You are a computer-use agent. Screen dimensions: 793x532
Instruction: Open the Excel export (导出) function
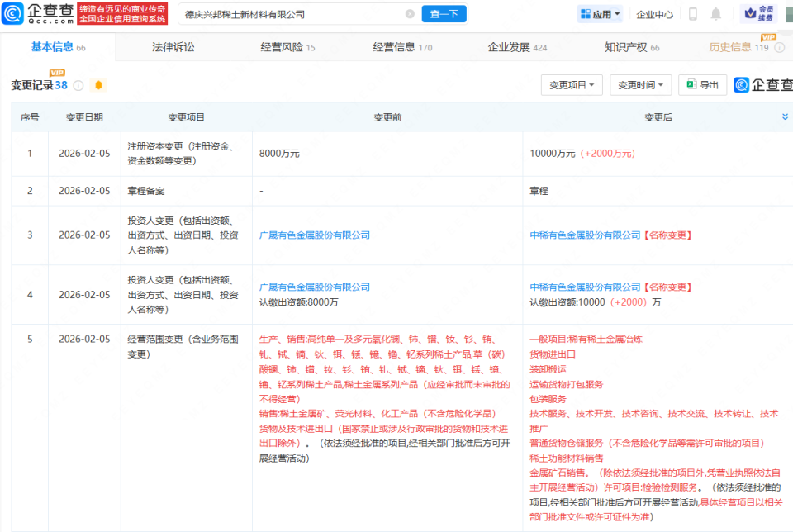[x=702, y=85]
